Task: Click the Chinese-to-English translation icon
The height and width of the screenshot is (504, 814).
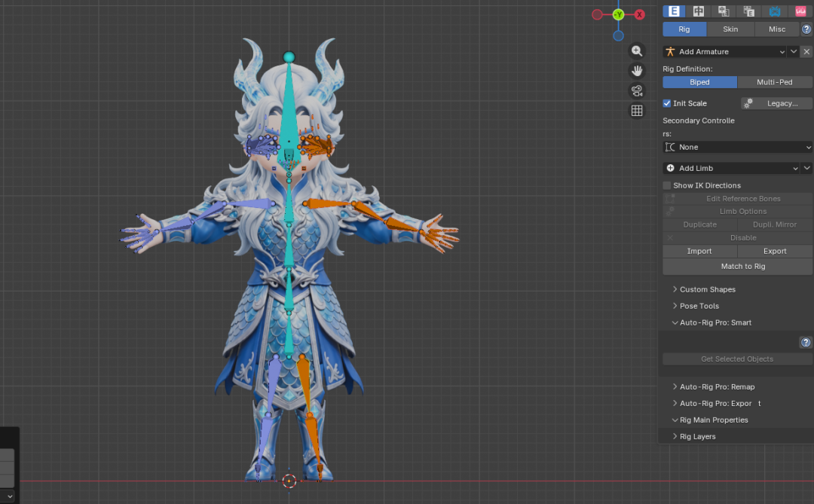Action: (724, 11)
